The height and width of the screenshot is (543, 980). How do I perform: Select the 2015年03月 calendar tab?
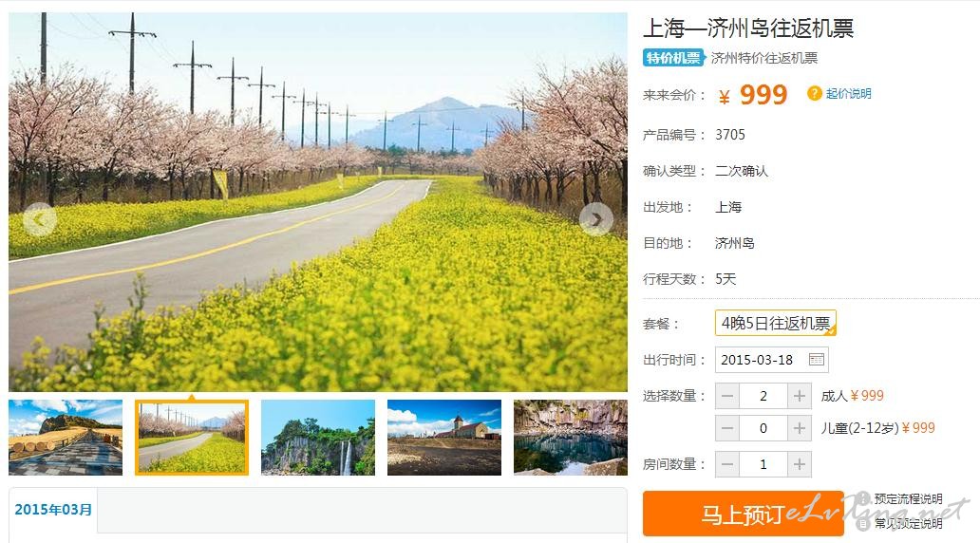tap(53, 510)
